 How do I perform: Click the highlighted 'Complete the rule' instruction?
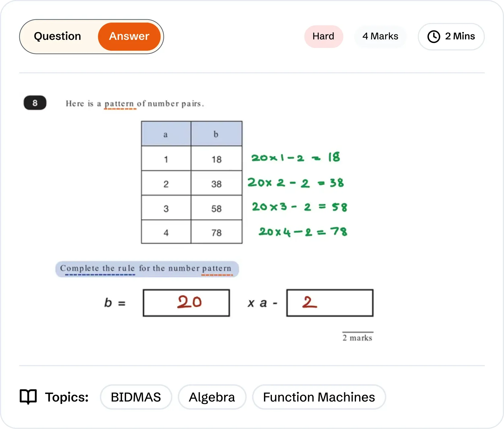[147, 269]
